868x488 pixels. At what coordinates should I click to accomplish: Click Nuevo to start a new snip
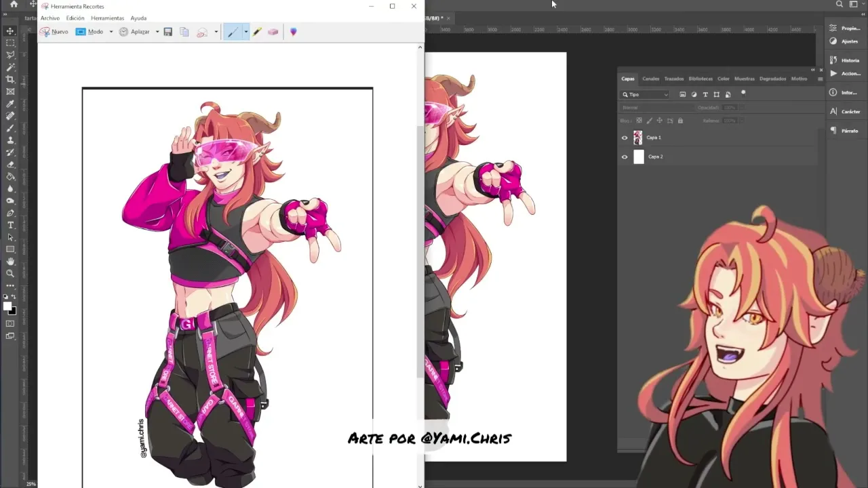coord(54,32)
